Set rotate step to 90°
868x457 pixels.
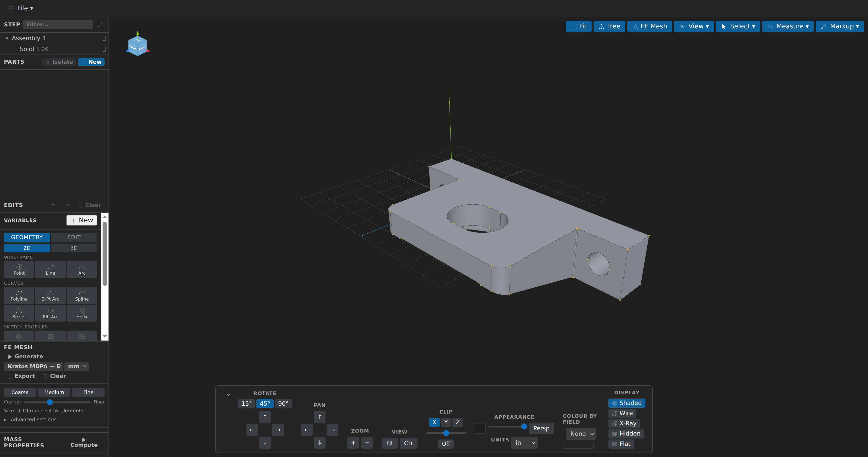(x=283, y=403)
